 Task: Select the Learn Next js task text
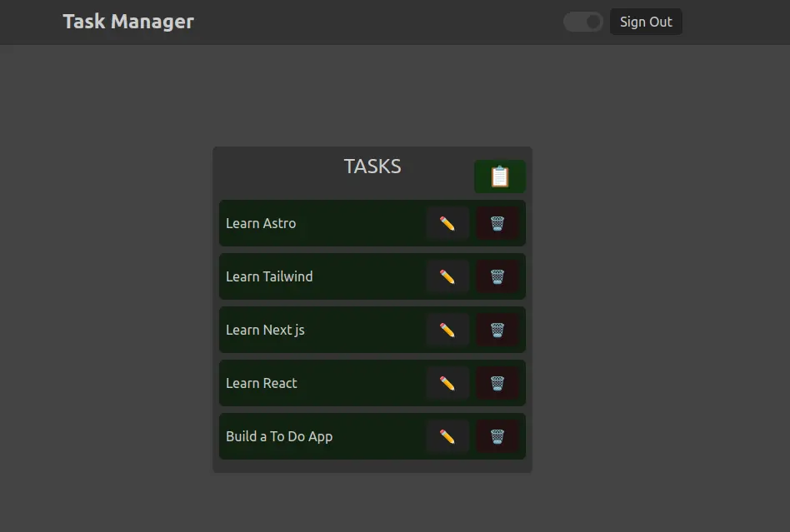[265, 330]
